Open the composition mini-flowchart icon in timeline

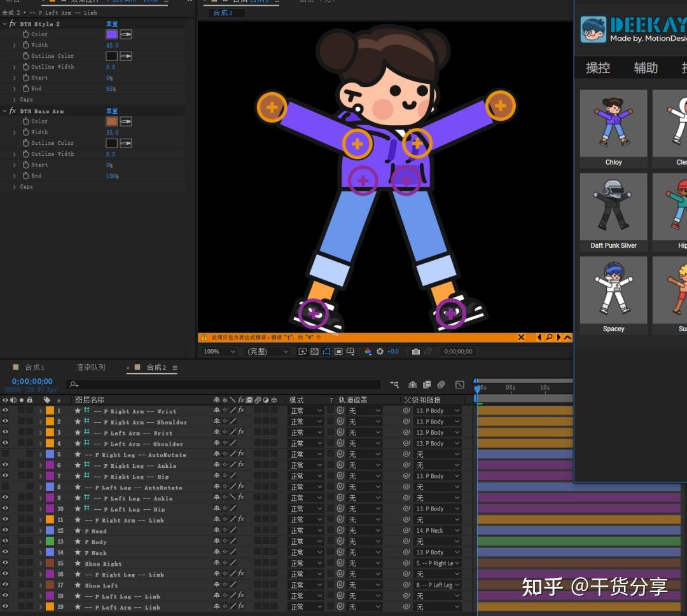394,385
